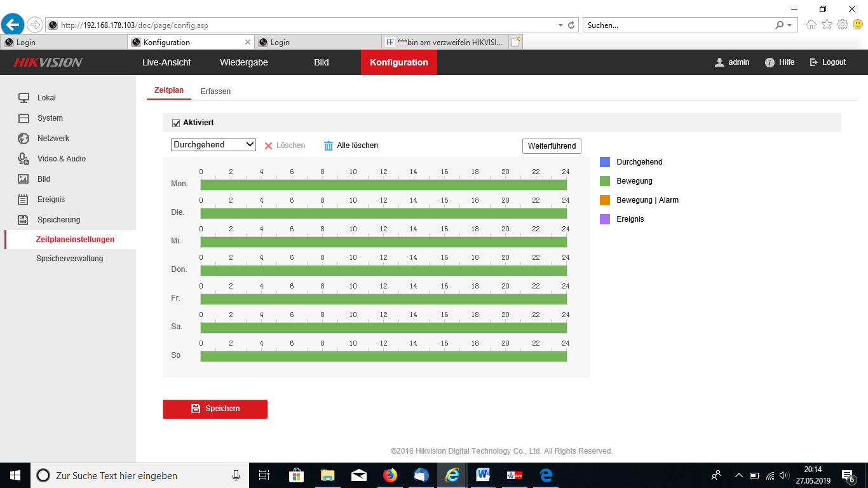The image size is (868, 488).
Task: Open Speicherverwaltung in the sidebar
Action: tap(69, 259)
